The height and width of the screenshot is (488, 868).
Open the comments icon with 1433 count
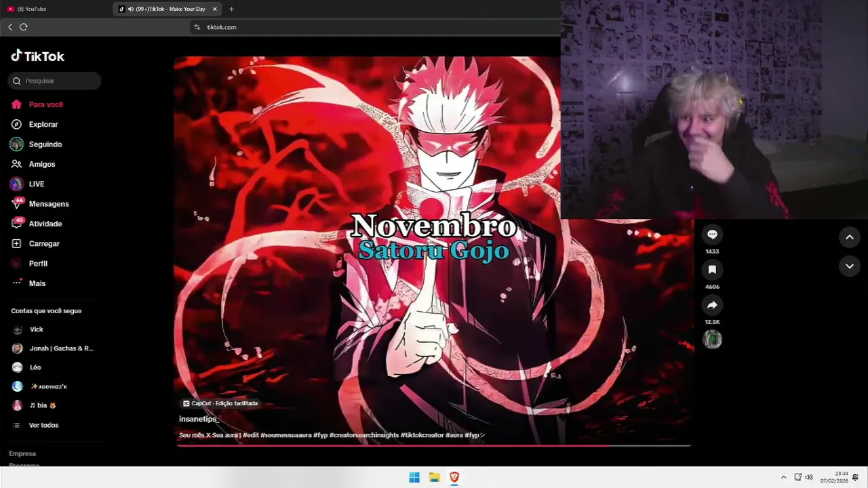click(712, 235)
